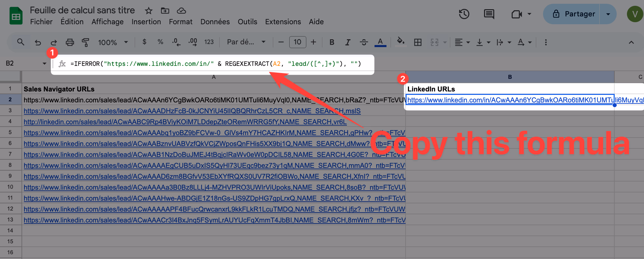Image resolution: width=644 pixels, height=259 pixels.
Task: Click the merge cells icon
Action: coord(435,42)
